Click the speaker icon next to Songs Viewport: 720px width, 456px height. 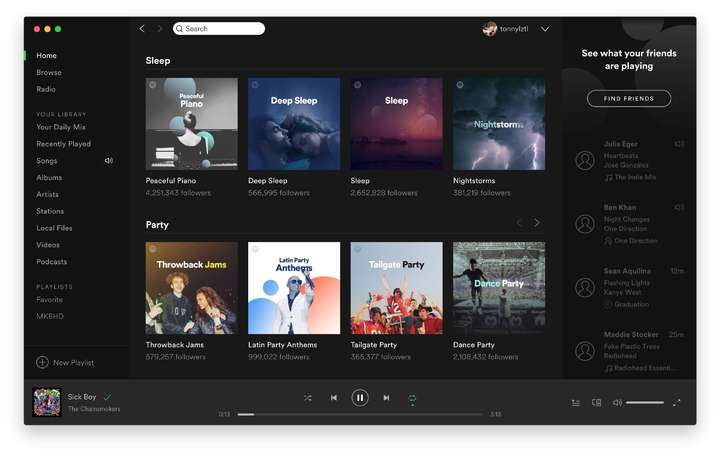click(x=109, y=161)
